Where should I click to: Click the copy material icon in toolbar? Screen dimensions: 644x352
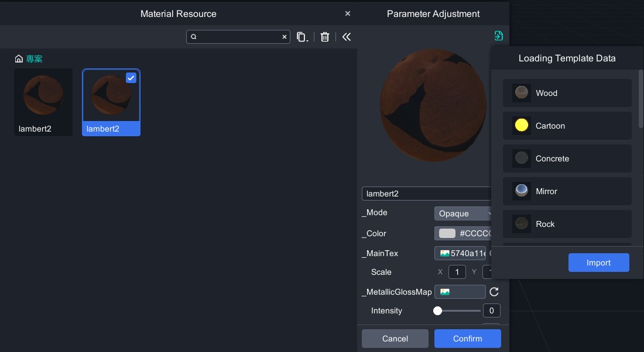coord(302,37)
